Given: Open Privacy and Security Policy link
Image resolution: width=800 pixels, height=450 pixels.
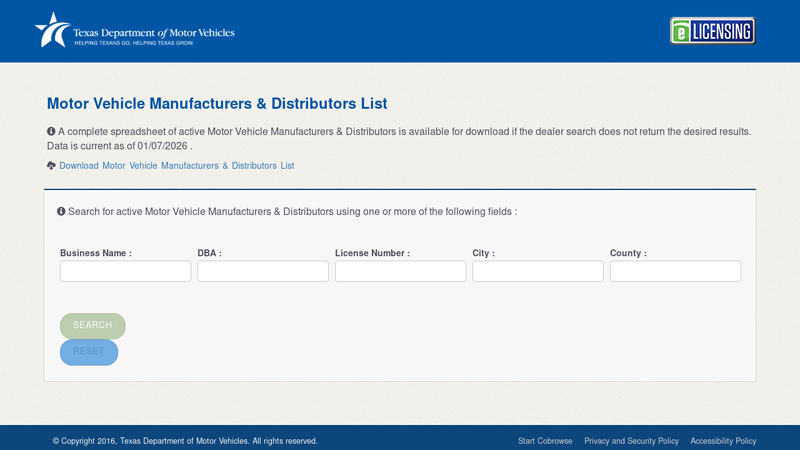Looking at the screenshot, I should pyautogui.click(x=632, y=441).
